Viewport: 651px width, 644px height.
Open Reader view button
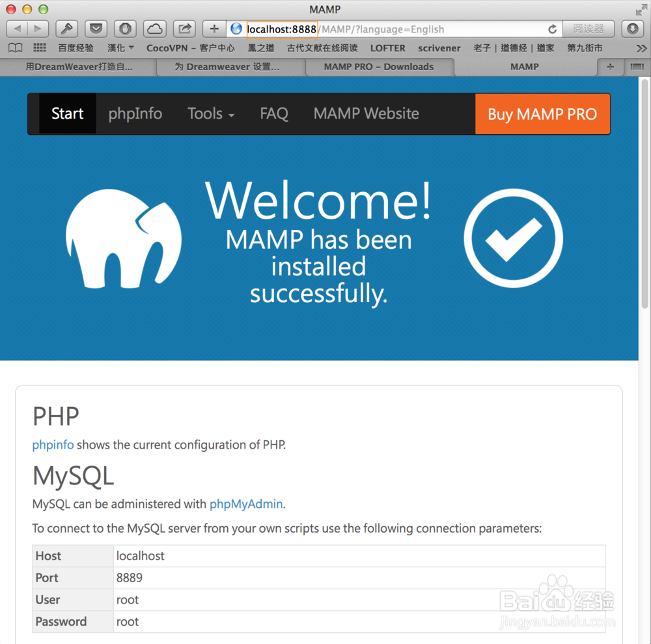(589, 29)
